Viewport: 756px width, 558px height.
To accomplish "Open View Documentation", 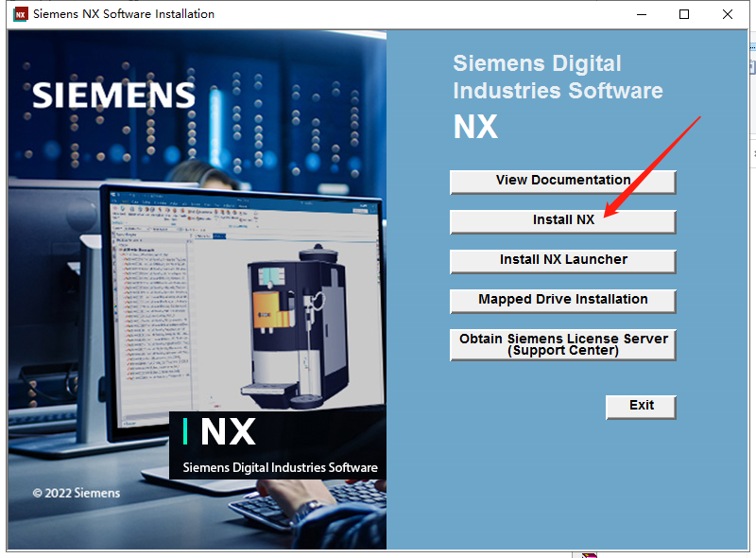I will click(562, 181).
